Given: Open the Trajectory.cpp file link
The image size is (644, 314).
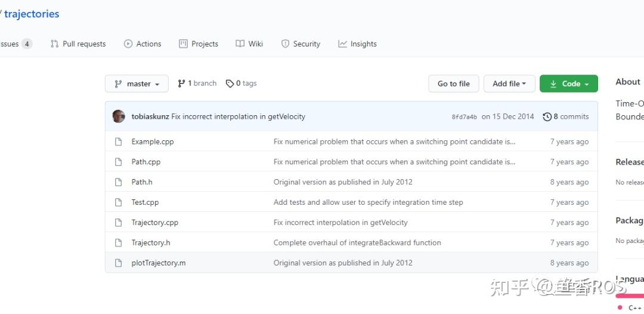Looking at the screenshot, I should coord(155,223).
